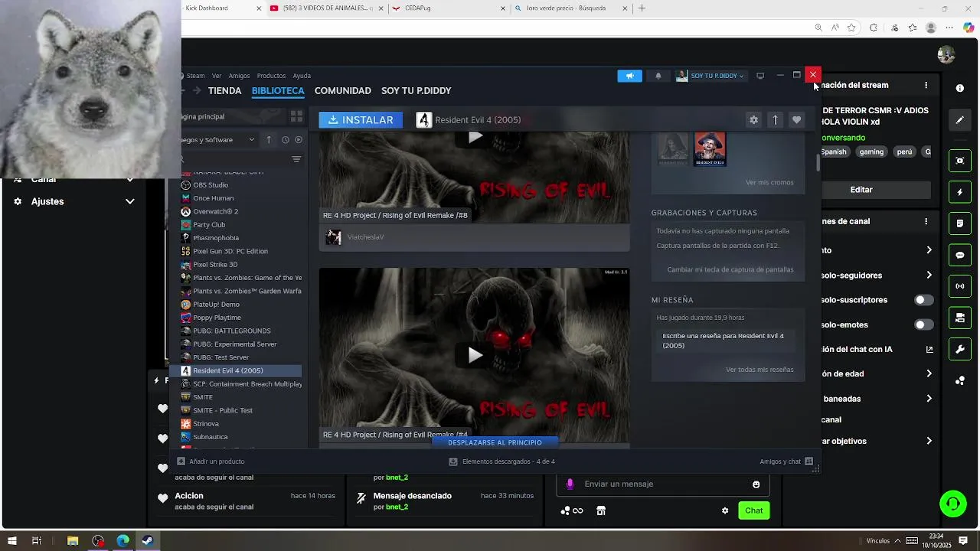980x551 pixels.
Task: Open the chat bubble icon in Kick sidebar
Action: coord(960,255)
